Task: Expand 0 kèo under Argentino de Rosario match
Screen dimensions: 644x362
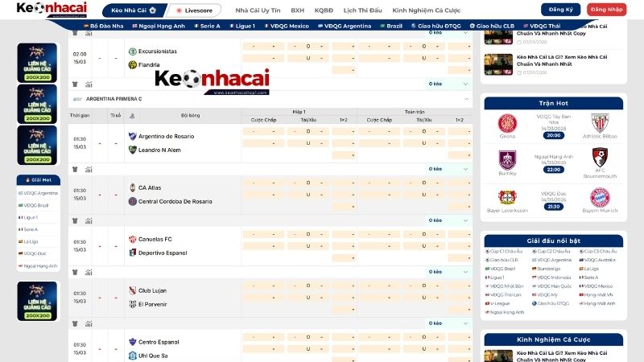Action: click(448, 169)
